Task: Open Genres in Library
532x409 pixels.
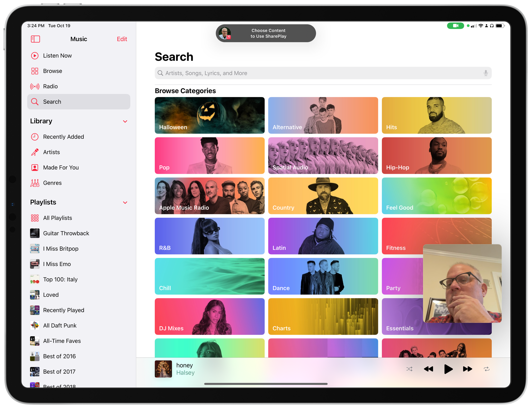Action: pos(79,183)
